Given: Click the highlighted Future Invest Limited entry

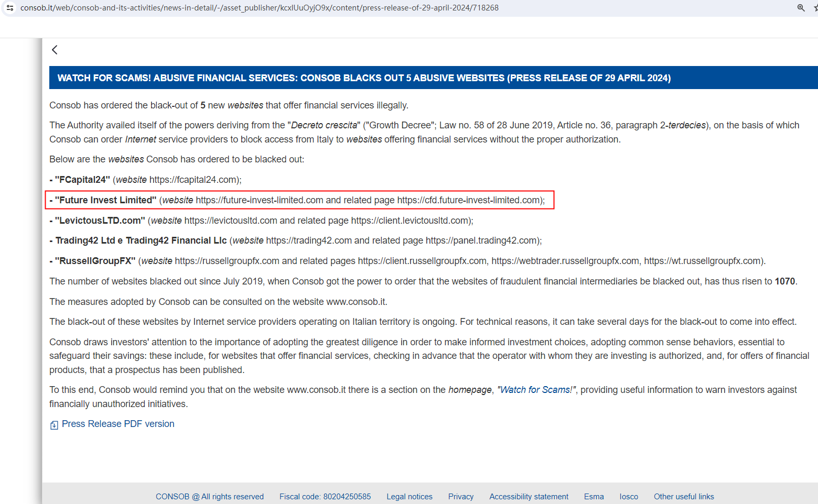Looking at the screenshot, I should (x=299, y=200).
